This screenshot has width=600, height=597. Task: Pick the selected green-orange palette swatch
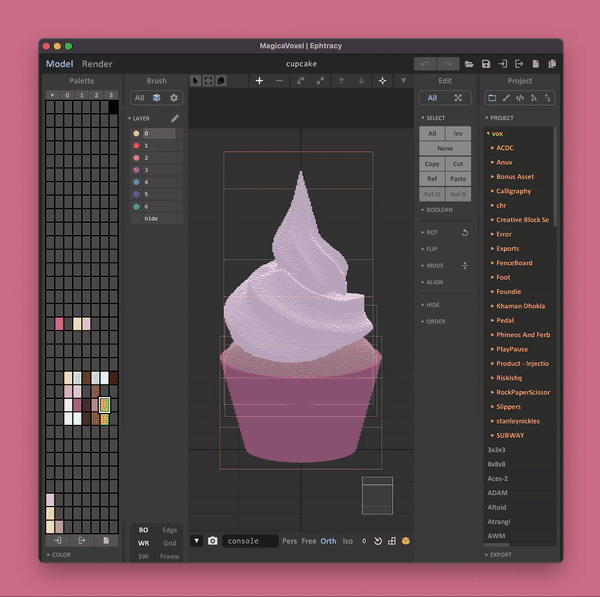pos(104,405)
